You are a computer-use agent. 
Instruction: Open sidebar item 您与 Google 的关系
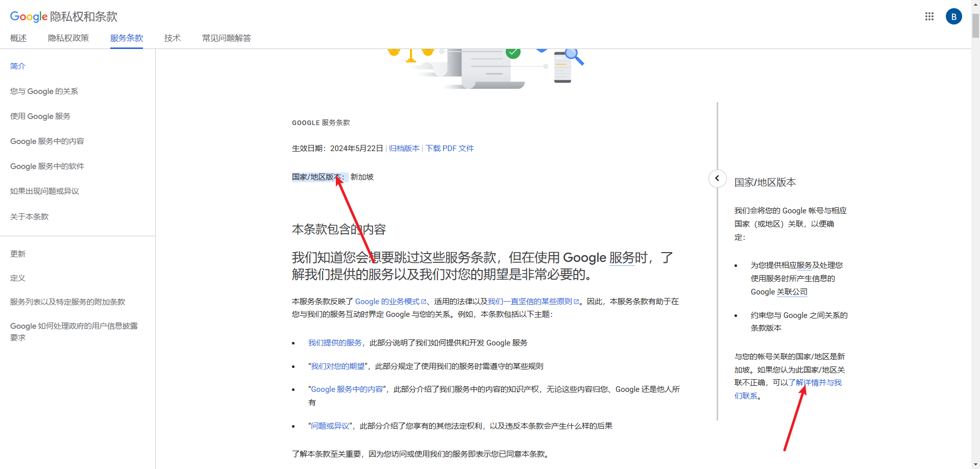click(x=44, y=91)
